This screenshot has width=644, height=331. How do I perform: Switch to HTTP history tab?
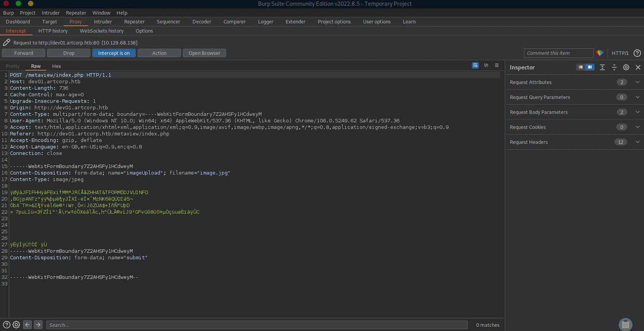(53, 31)
